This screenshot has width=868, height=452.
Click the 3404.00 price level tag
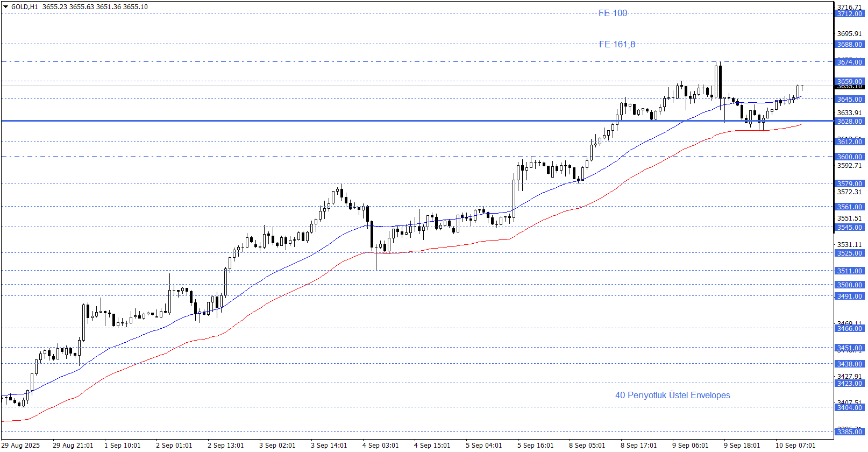(x=850, y=408)
